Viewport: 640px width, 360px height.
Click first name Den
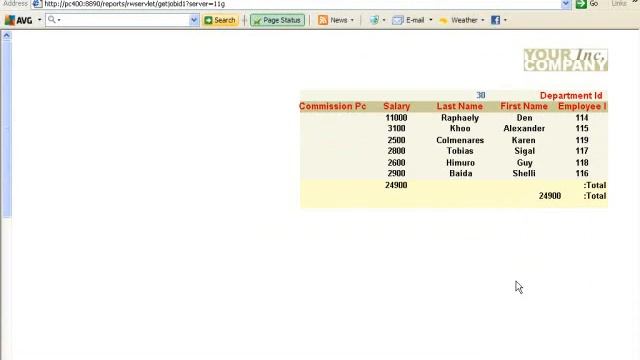(x=524, y=118)
